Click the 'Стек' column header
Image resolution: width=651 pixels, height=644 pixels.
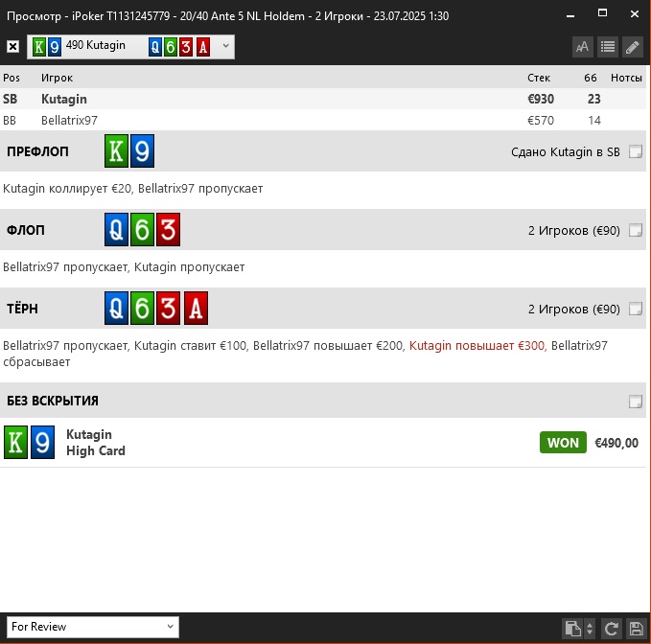(x=539, y=78)
